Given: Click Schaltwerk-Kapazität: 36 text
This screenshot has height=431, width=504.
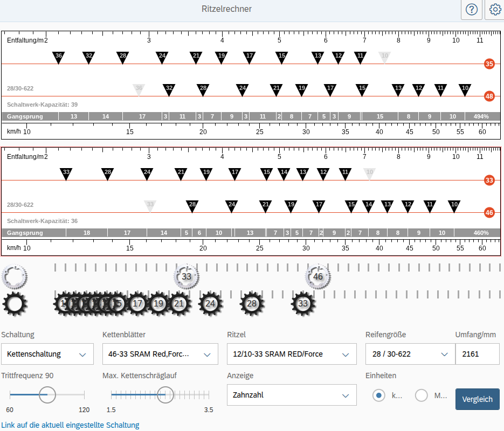Looking at the screenshot, I should coord(42,221).
